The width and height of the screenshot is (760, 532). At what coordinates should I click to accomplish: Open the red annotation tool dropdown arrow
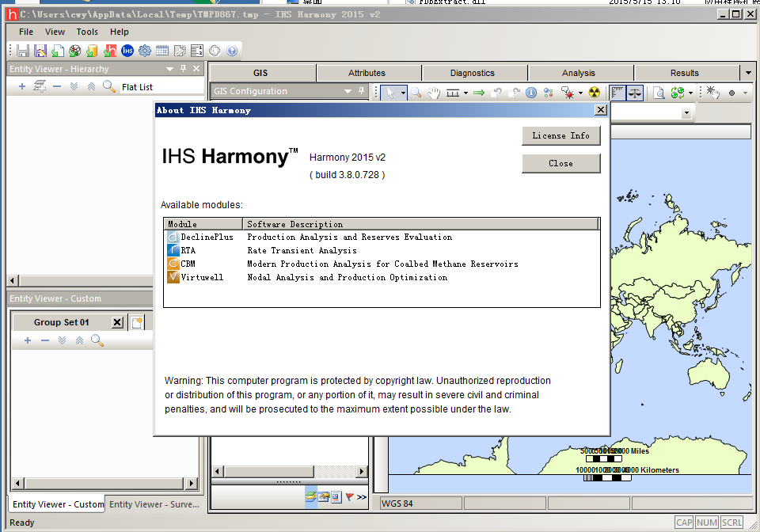click(x=580, y=93)
